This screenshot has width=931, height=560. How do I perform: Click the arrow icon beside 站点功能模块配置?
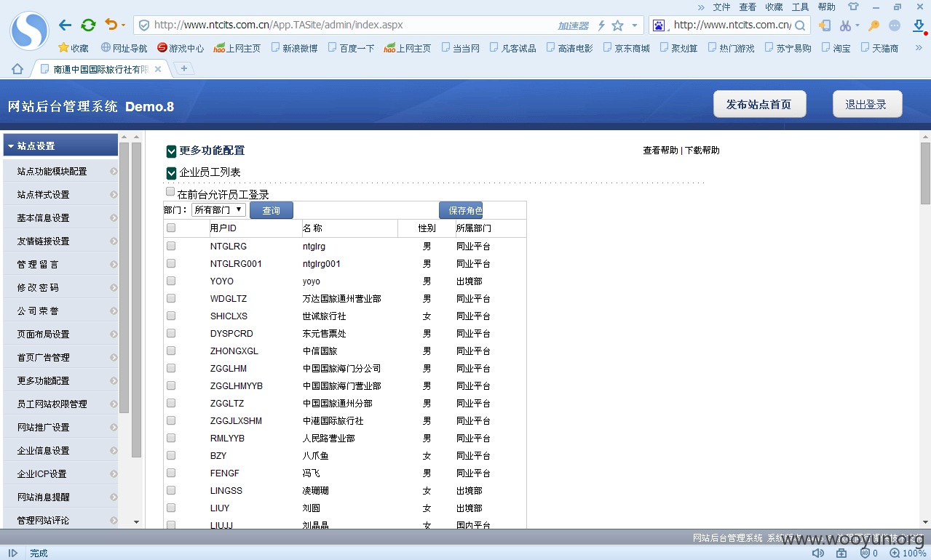(114, 172)
